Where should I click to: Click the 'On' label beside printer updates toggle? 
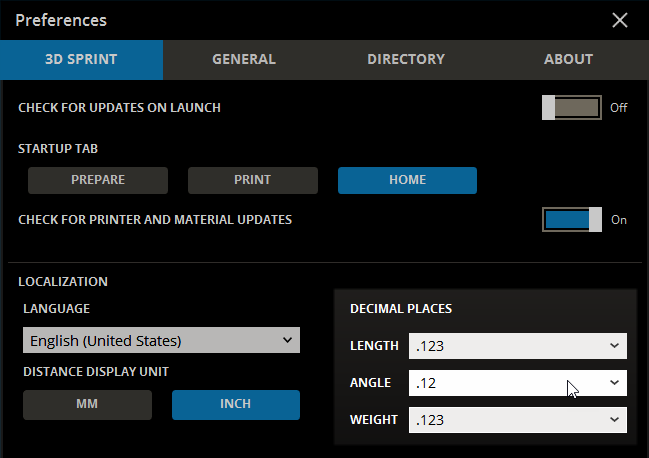619,220
